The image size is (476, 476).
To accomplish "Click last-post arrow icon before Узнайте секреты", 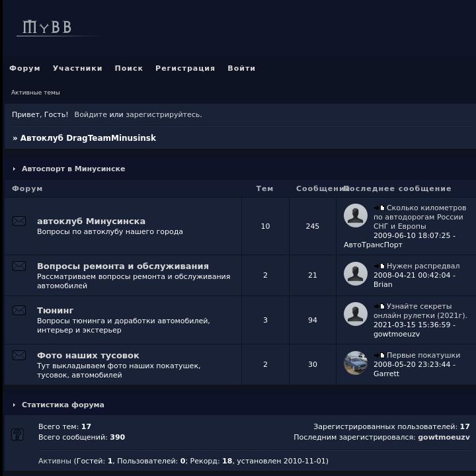I will (379, 306).
